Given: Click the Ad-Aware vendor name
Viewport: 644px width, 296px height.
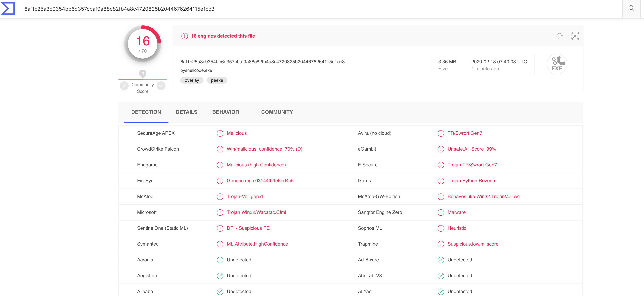Looking at the screenshot, I should (x=368, y=260).
